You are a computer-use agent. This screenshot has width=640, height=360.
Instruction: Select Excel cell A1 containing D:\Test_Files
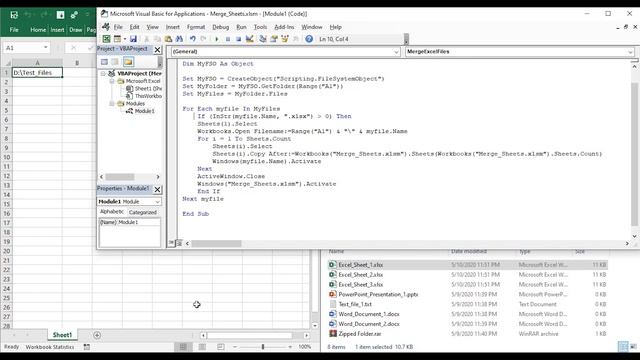click(38, 73)
